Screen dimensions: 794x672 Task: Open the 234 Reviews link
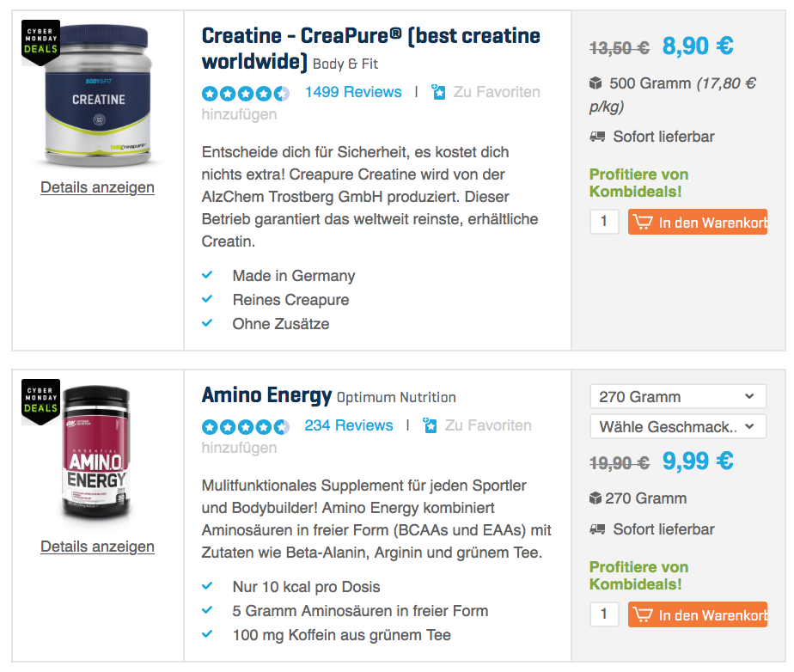tap(348, 425)
